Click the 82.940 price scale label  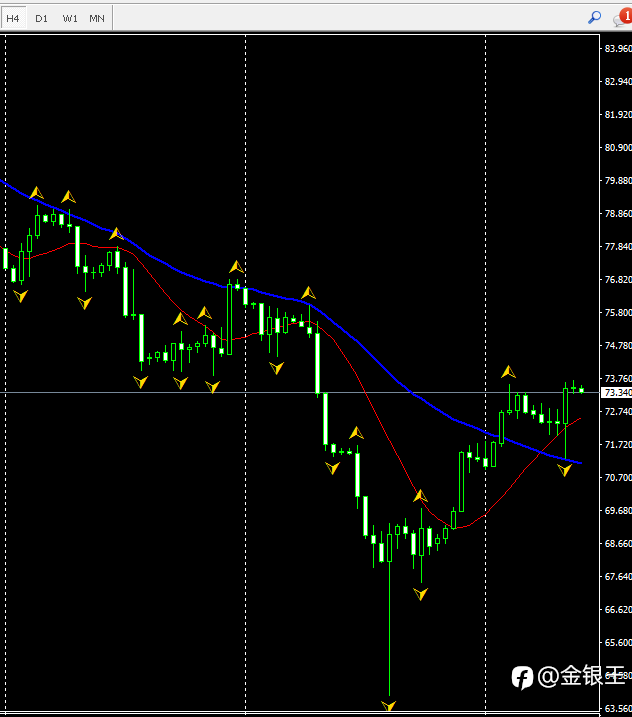pyautogui.click(x=618, y=81)
